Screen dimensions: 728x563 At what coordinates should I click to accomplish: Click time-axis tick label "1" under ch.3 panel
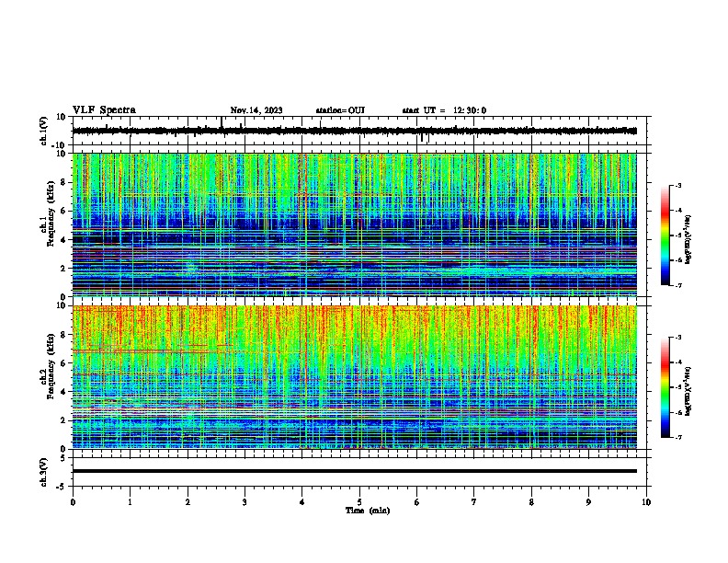[130, 502]
